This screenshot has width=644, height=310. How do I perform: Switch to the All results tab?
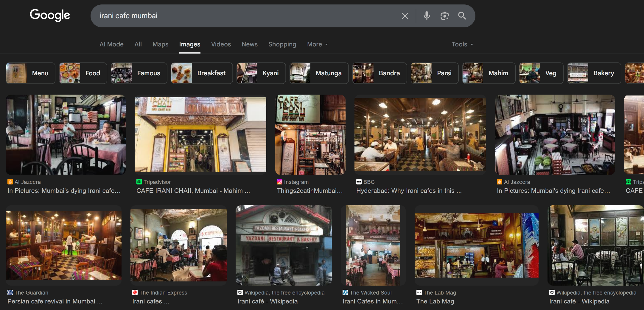click(x=138, y=44)
